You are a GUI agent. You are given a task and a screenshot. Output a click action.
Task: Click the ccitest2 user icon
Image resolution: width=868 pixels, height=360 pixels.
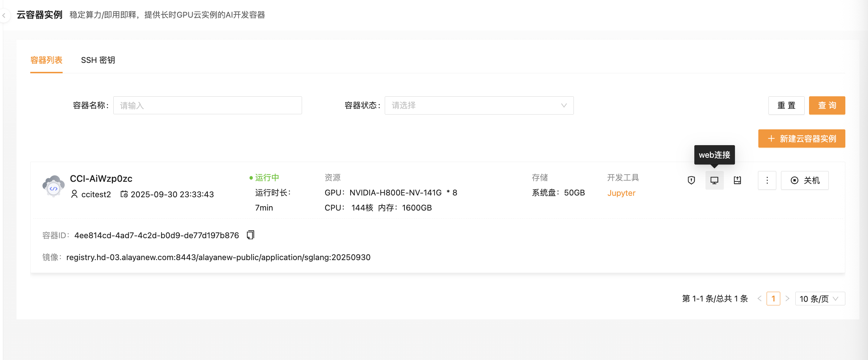point(74,194)
